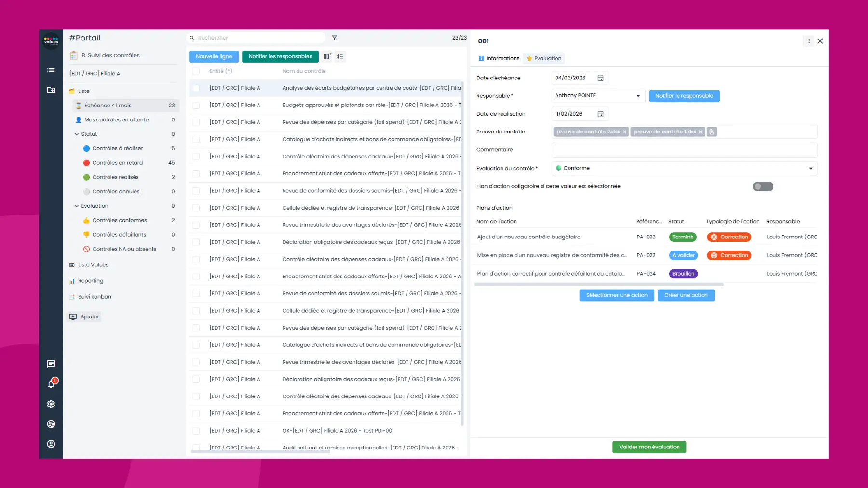
Task: Open the Reporting section
Action: [91, 280]
